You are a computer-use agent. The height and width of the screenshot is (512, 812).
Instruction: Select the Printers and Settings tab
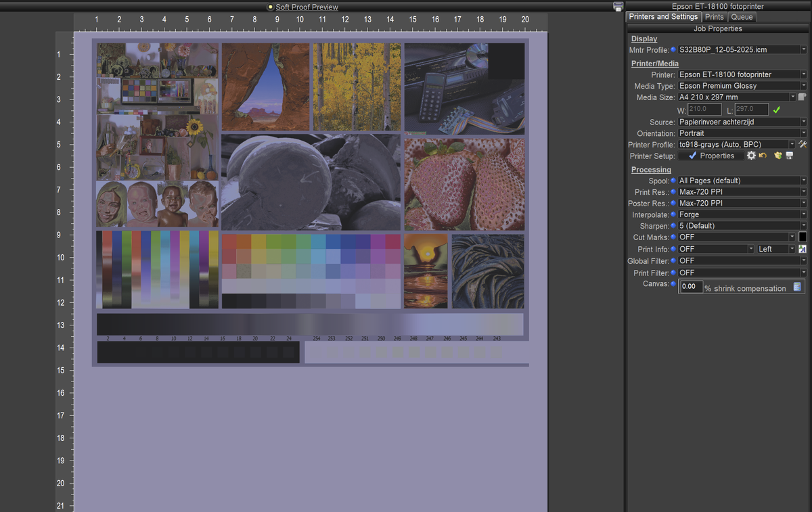(663, 17)
